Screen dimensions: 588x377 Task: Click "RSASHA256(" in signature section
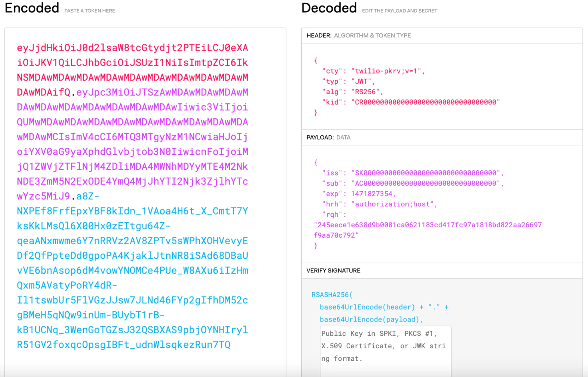click(x=332, y=295)
